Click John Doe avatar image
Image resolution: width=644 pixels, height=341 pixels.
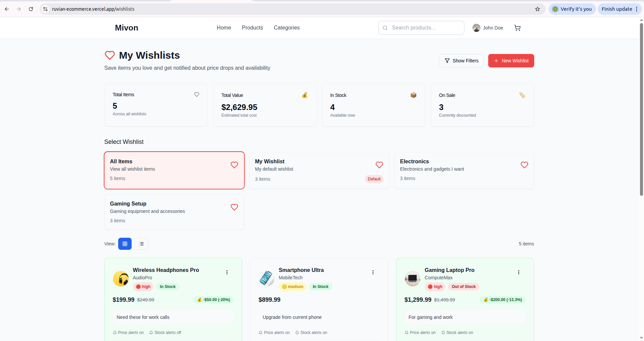(x=476, y=28)
